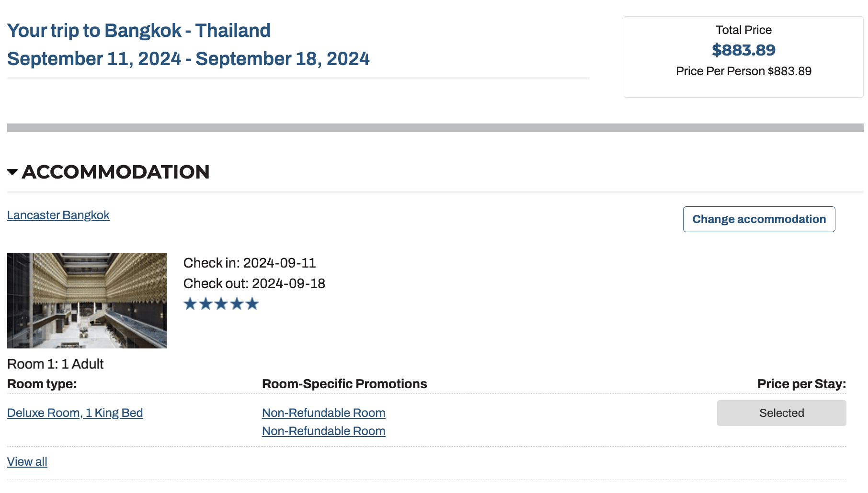Click the fourth rating star
Viewport: 868px width, 493px height.
click(237, 304)
